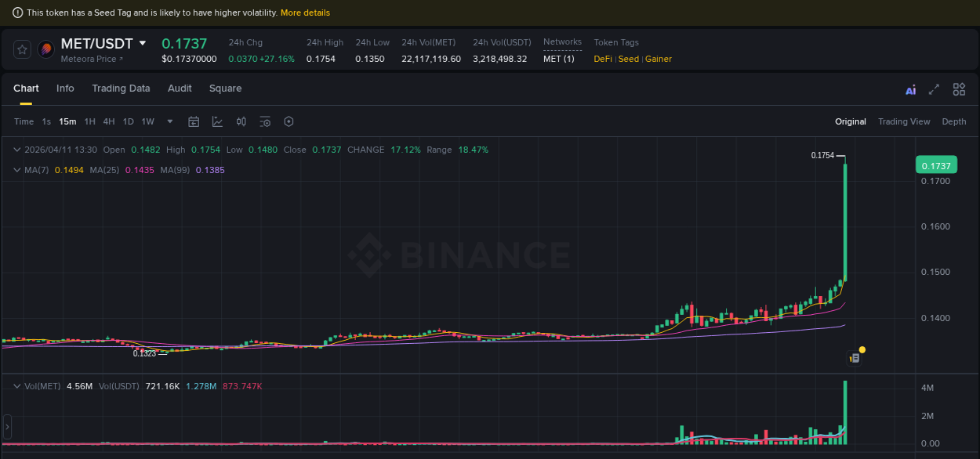Click the 24h Low value 0.1350
This screenshot has width=980, height=459.
point(370,59)
